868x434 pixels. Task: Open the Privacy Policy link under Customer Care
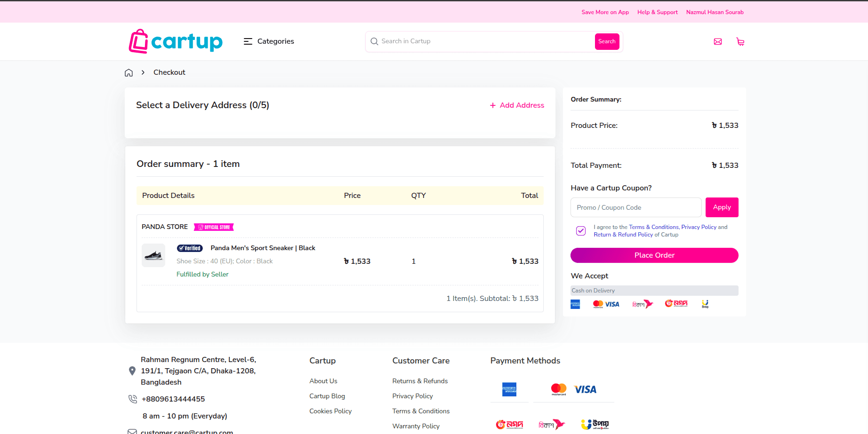[412, 396]
